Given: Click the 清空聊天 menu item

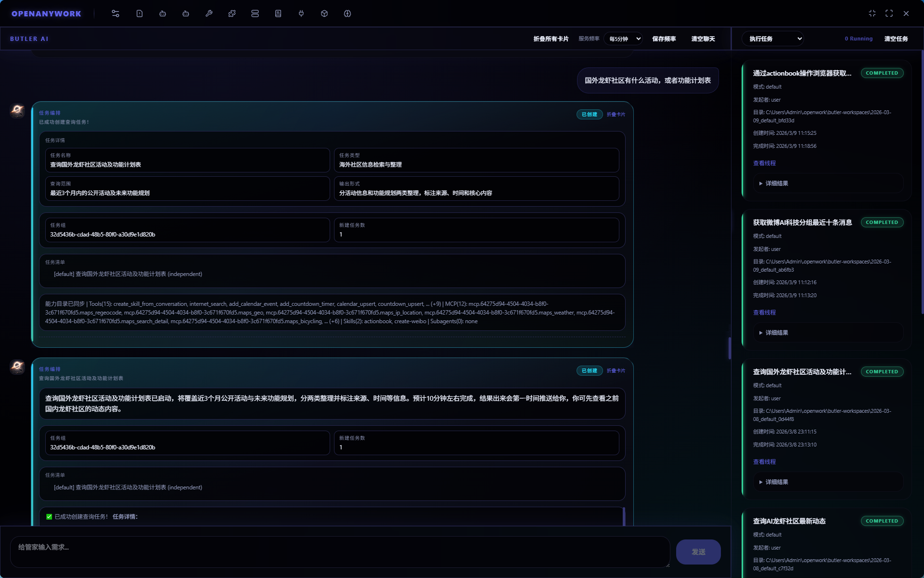Looking at the screenshot, I should coord(703,39).
